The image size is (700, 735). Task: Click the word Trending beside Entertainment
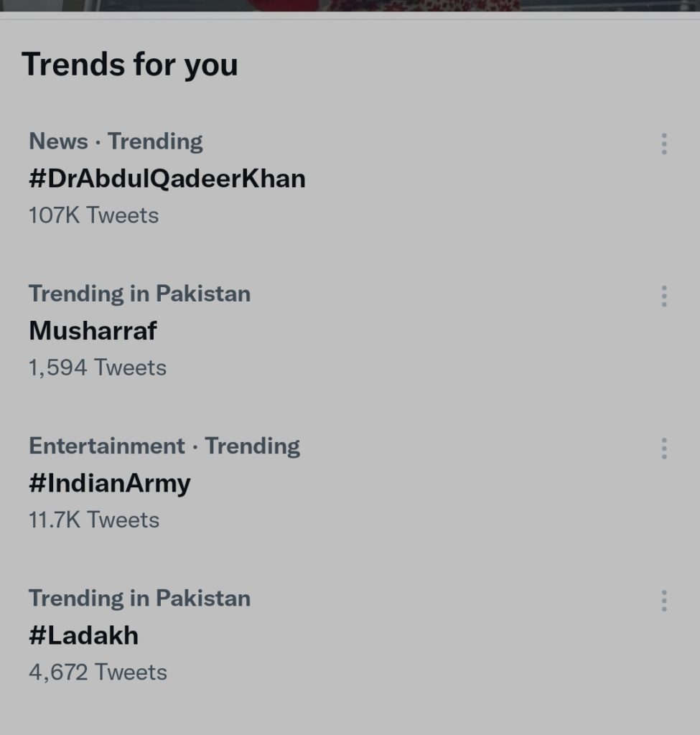tap(252, 446)
